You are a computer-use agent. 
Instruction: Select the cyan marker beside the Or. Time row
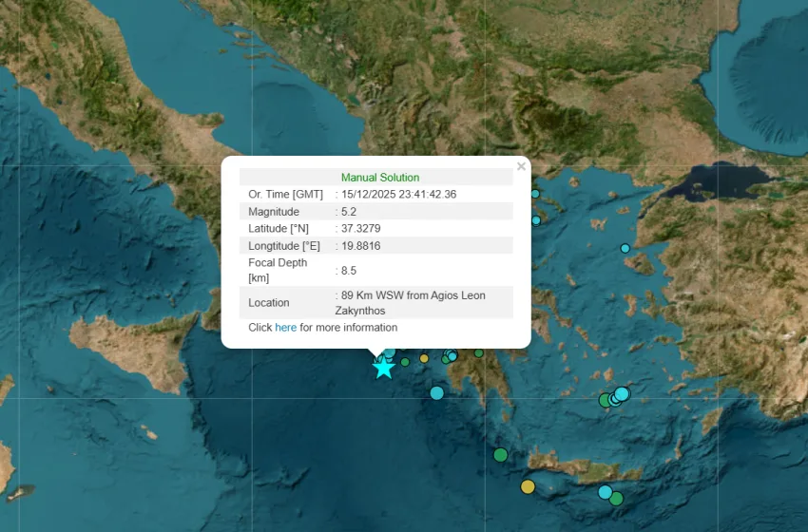point(535,194)
